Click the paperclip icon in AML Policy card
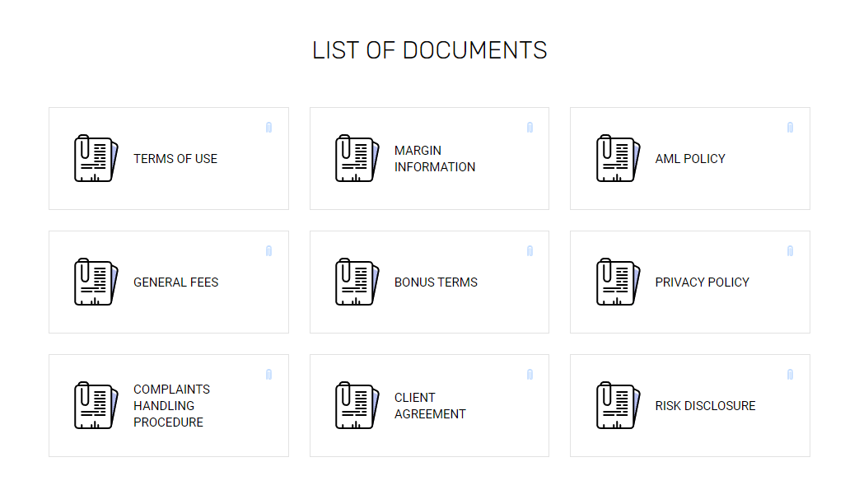Viewport: 859px width, 504px height. (x=790, y=127)
